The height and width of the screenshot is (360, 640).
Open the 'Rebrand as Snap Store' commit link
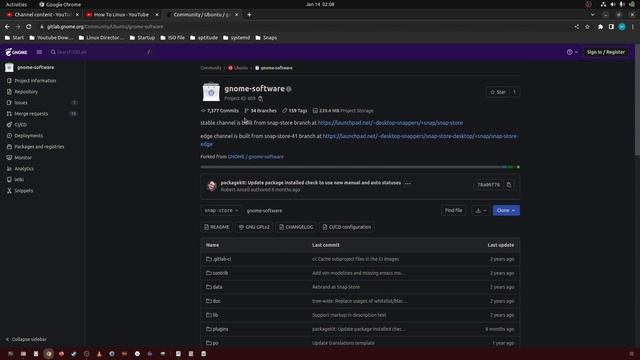tap(336, 287)
